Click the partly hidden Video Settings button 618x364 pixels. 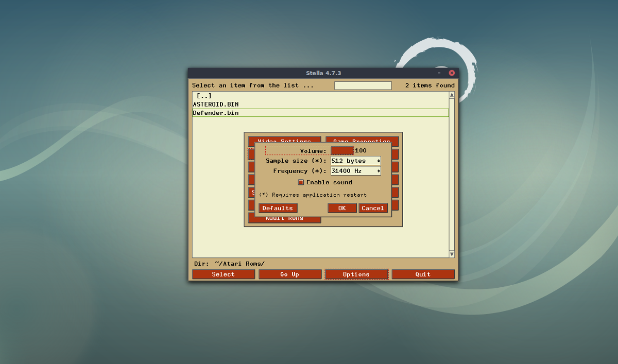pyautogui.click(x=284, y=140)
